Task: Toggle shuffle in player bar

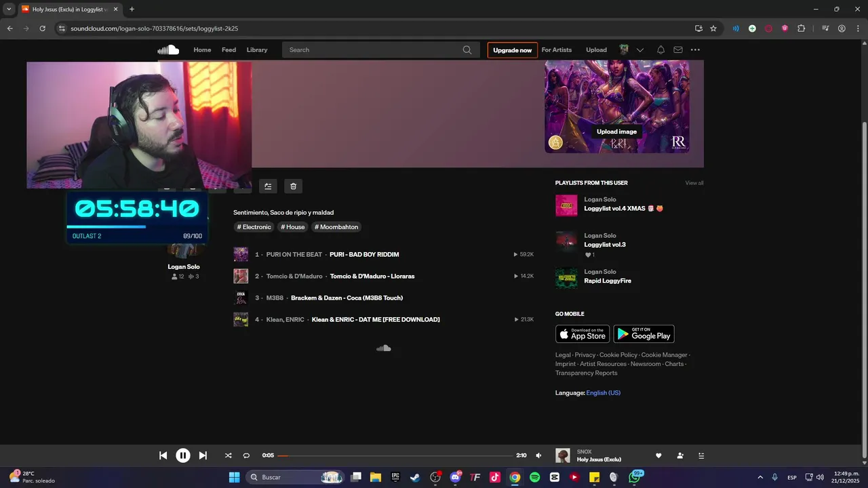Action: point(229,455)
